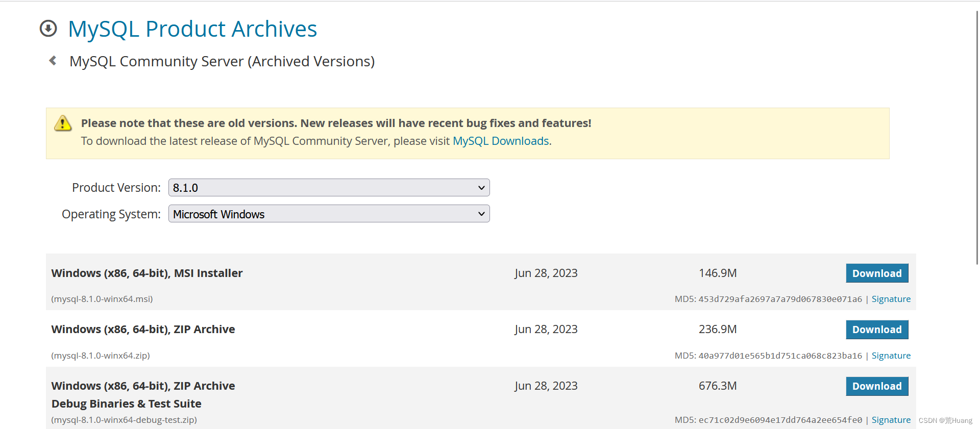Click the filename (mysql-8.1.0-winx64.msi)

click(102, 299)
